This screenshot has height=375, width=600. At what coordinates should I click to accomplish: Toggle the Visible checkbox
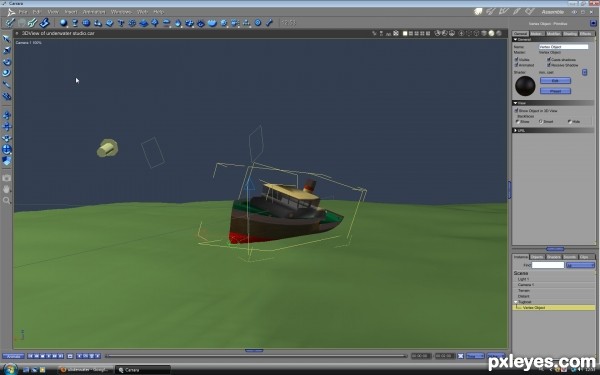516,59
